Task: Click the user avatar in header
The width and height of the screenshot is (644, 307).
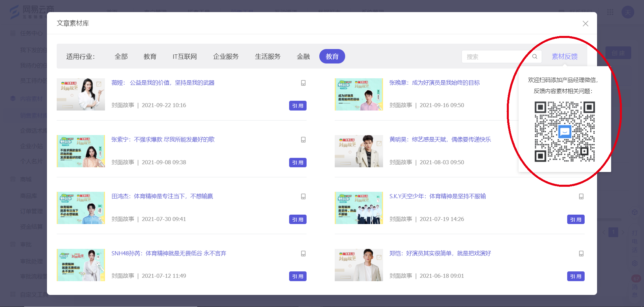Action: (x=628, y=12)
